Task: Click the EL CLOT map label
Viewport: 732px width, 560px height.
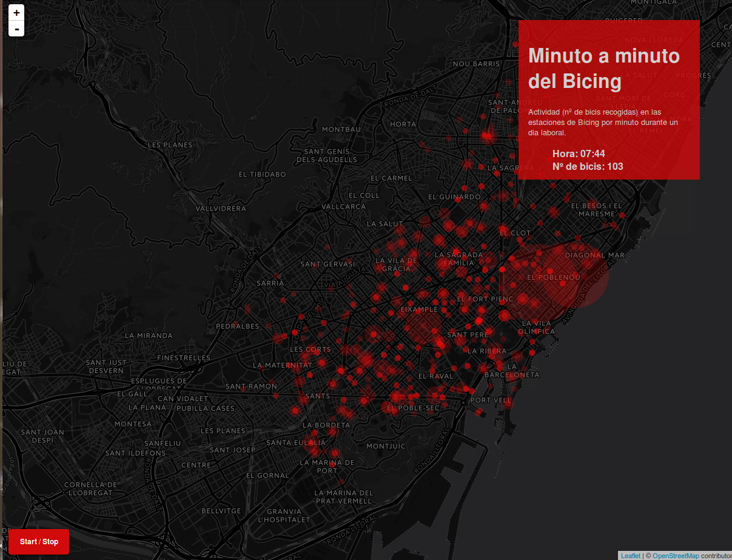Action: (x=515, y=233)
